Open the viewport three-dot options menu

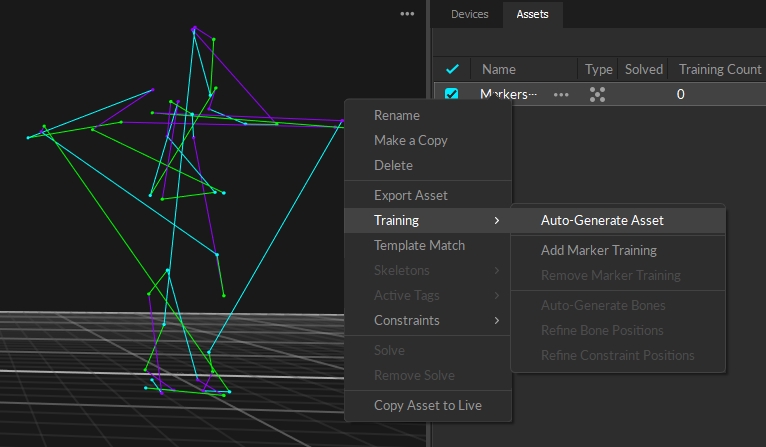pos(407,14)
